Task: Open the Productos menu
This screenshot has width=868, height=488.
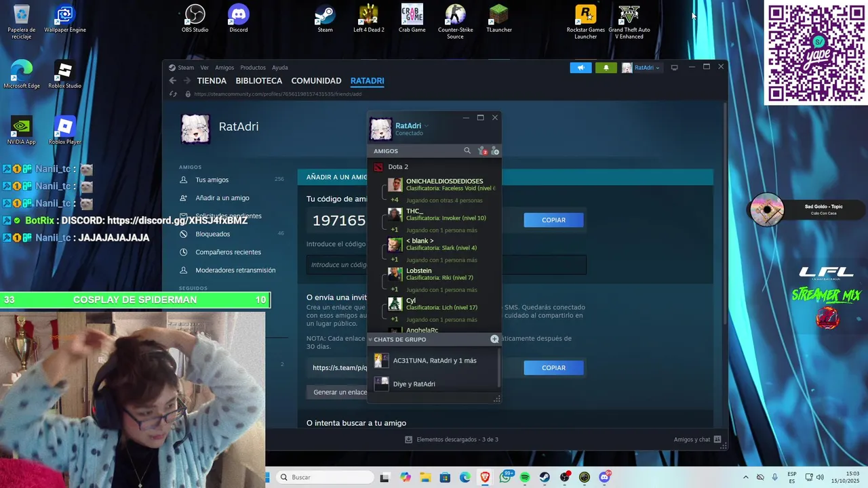Action: [x=253, y=67]
